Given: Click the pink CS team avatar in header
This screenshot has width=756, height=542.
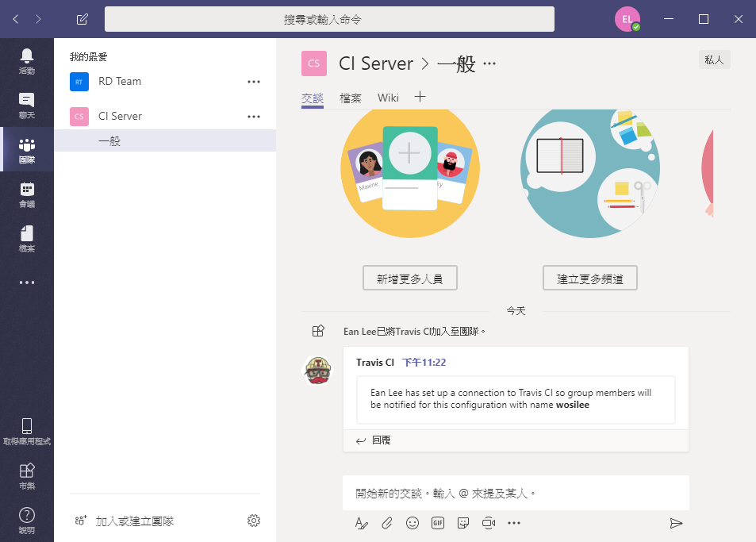Looking at the screenshot, I should 314,63.
